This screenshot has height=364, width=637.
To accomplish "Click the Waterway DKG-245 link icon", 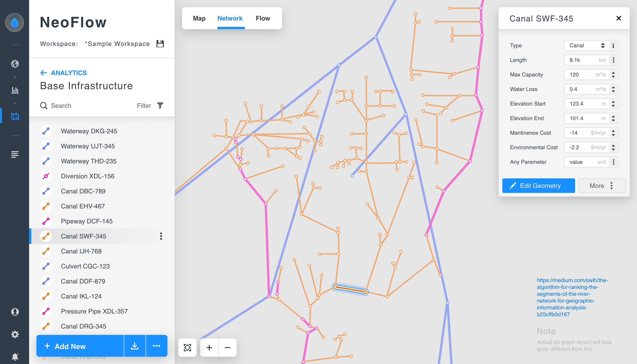I will pos(46,131).
